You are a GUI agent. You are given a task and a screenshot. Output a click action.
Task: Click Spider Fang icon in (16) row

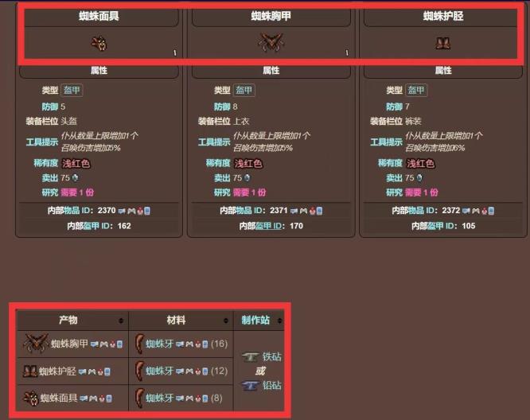[x=139, y=344]
